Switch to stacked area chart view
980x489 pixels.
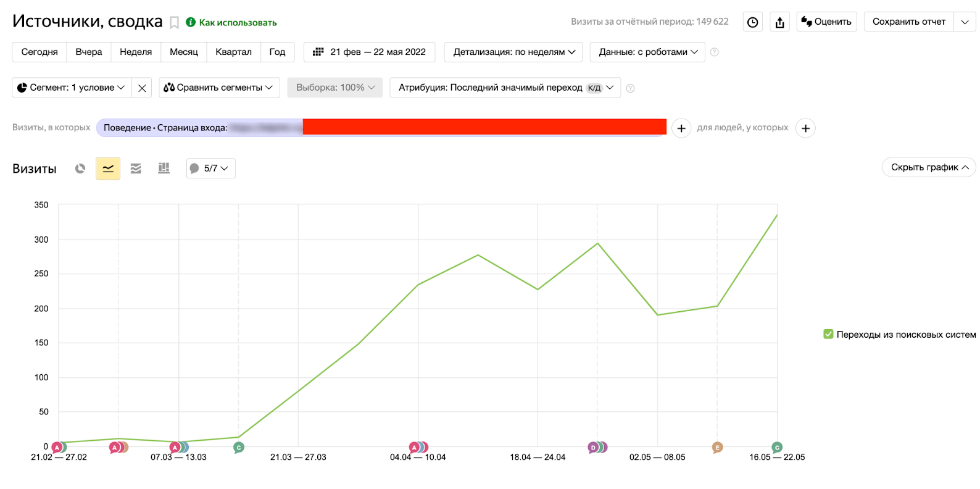point(136,169)
